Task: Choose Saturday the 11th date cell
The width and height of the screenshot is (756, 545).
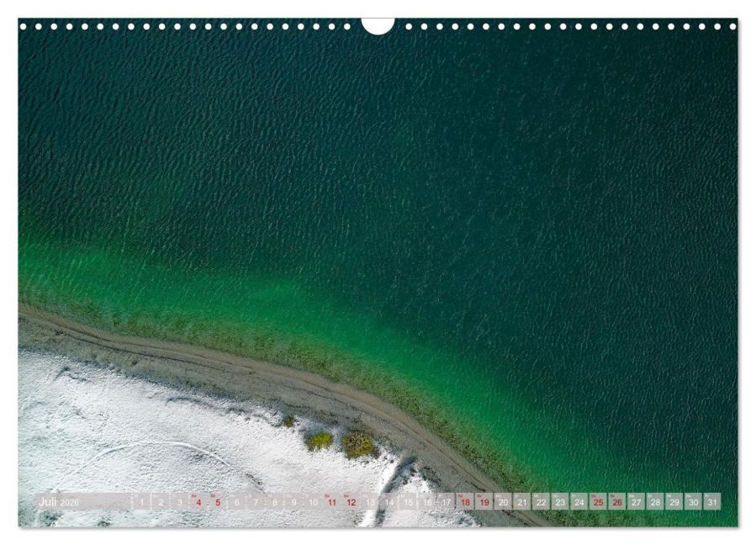Action: pos(331,501)
